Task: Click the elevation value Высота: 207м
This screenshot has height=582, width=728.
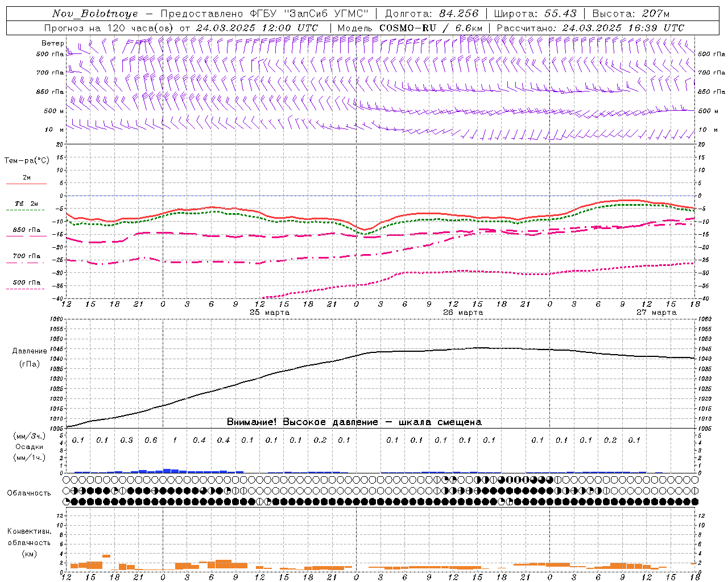Action: [631, 14]
